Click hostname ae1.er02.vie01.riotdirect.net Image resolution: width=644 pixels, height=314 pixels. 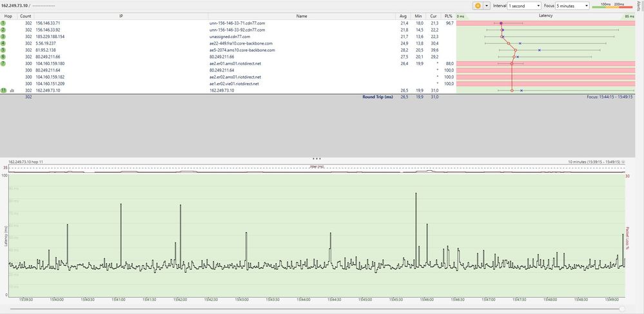[234, 84]
